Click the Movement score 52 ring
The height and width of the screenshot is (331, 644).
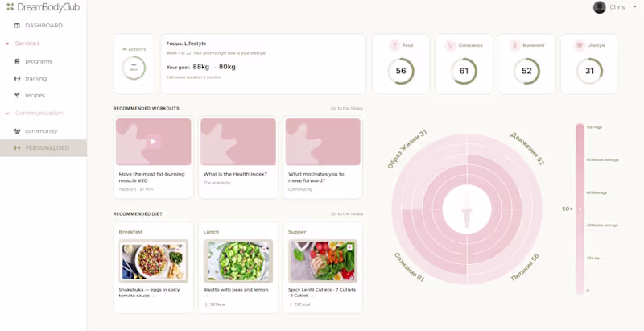point(526,71)
